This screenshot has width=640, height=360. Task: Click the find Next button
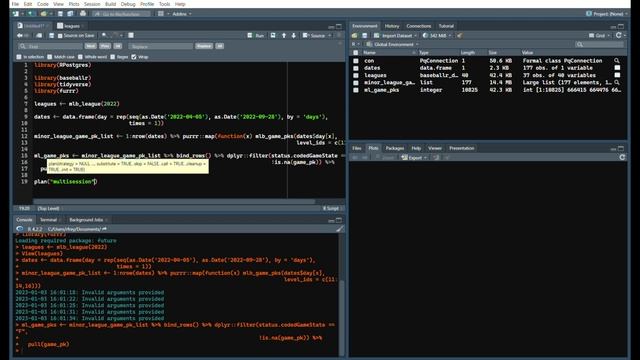click(91, 46)
